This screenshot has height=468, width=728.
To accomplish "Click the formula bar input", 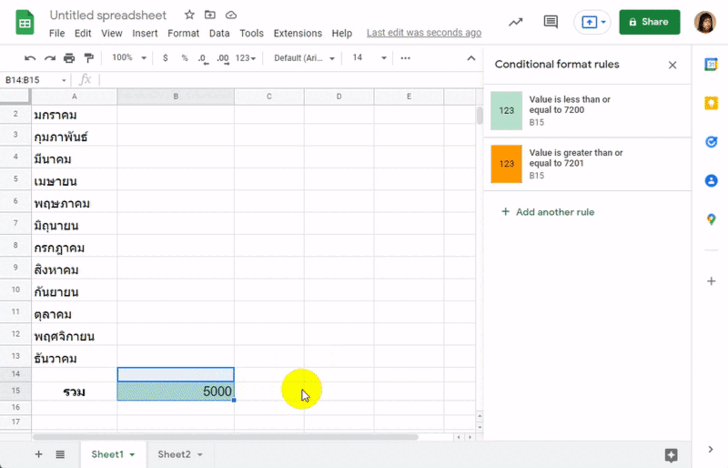I will point(290,80).
